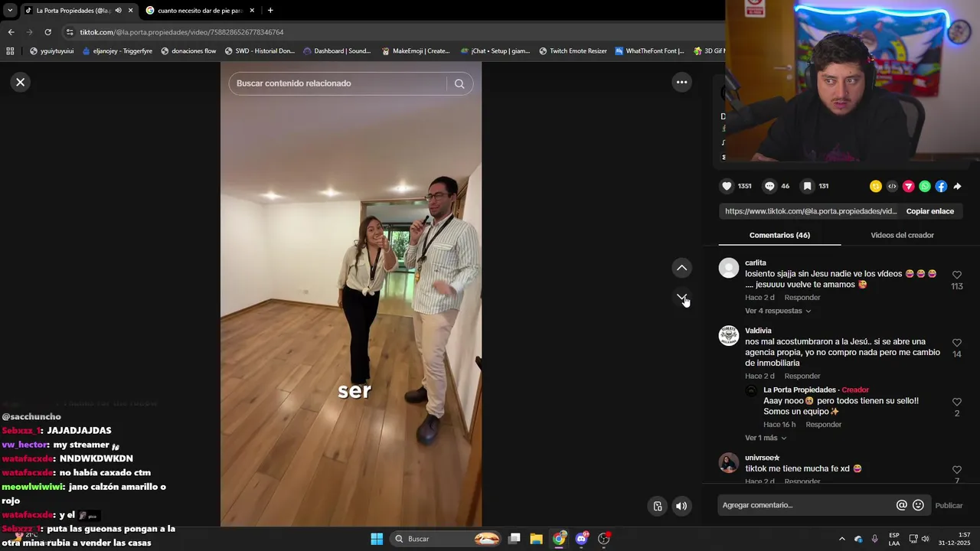Open 'La Porta Propiedades' commenter name
The height and width of the screenshot is (551, 980).
click(799, 390)
